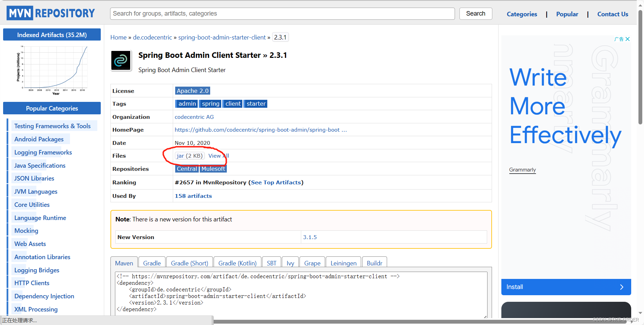Switch to the Leiningen tab
This screenshot has width=644, height=325.
343,263
